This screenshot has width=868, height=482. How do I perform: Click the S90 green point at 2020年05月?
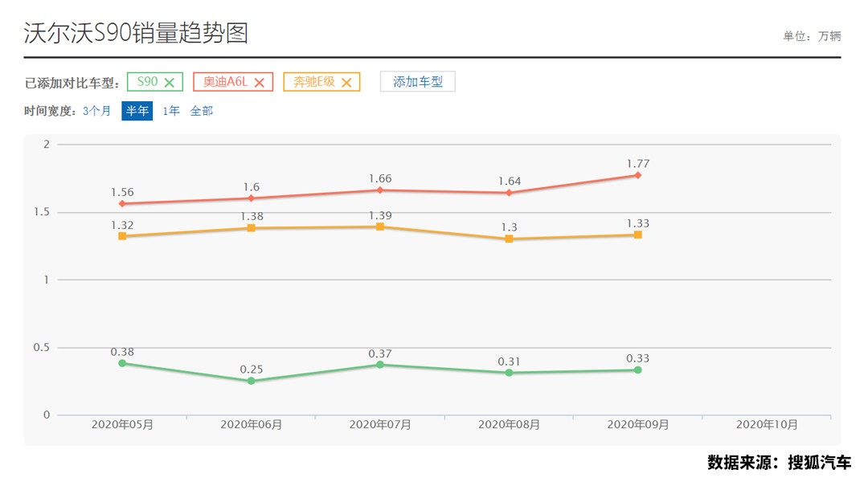pos(122,363)
